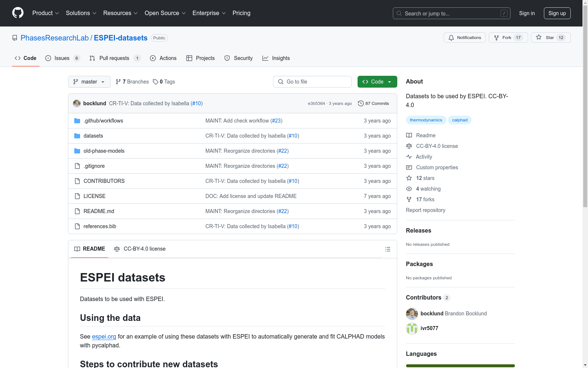
Task: Open the master branch selector dropdown
Action: (89, 82)
